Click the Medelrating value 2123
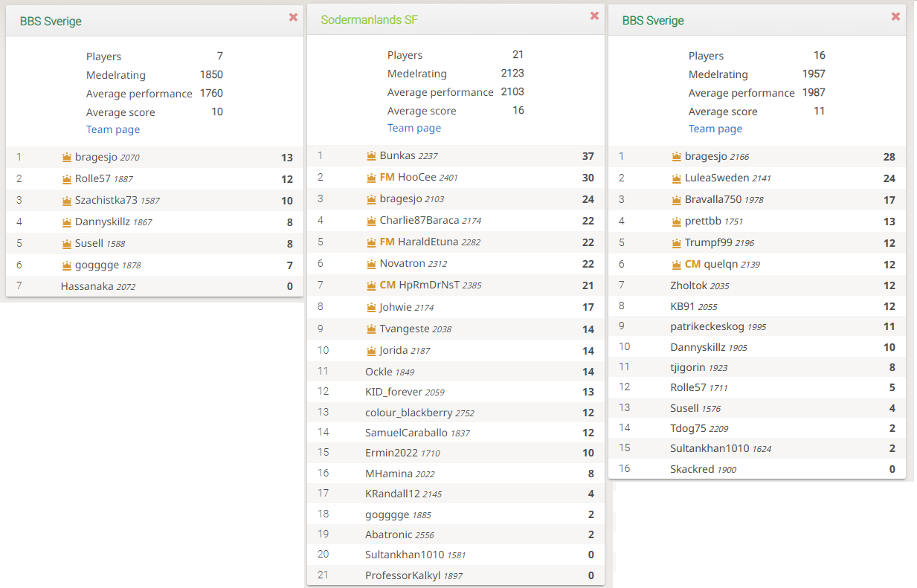 pyautogui.click(x=512, y=73)
